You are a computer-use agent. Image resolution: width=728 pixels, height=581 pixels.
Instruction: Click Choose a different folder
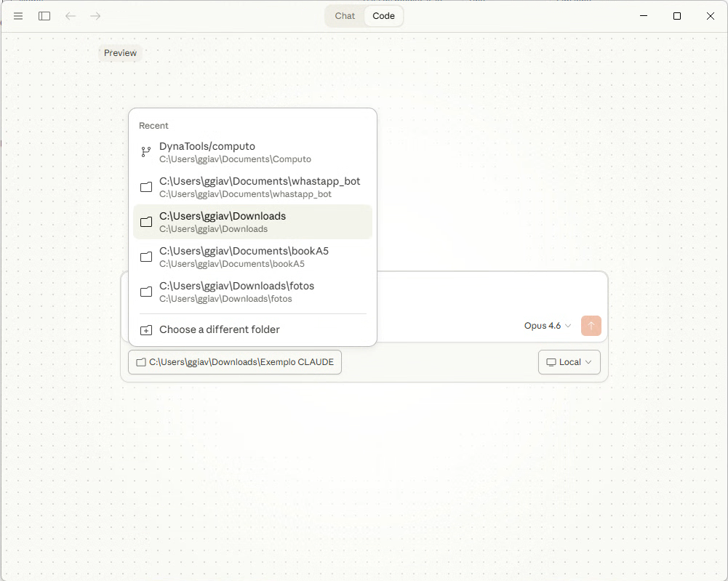(220, 329)
